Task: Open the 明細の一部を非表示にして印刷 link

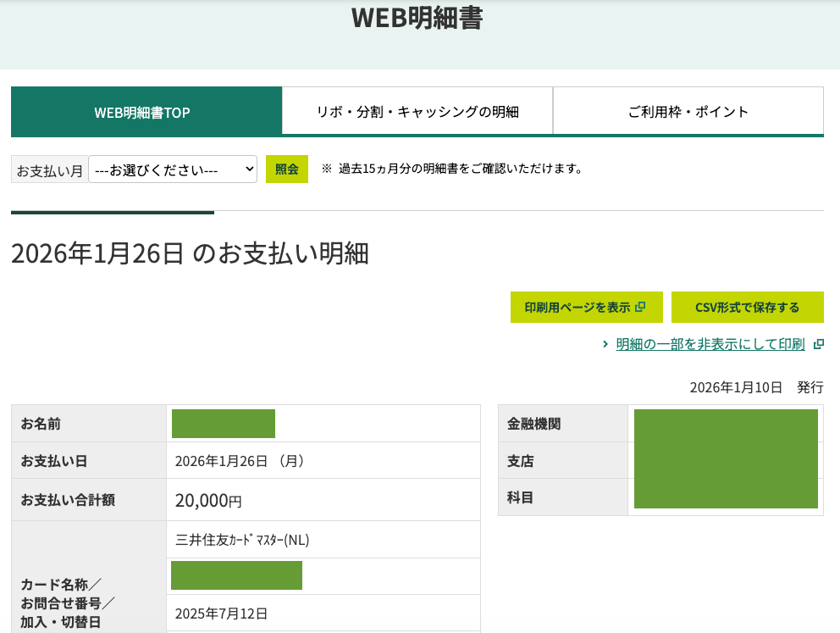Action: pyautogui.click(x=710, y=344)
